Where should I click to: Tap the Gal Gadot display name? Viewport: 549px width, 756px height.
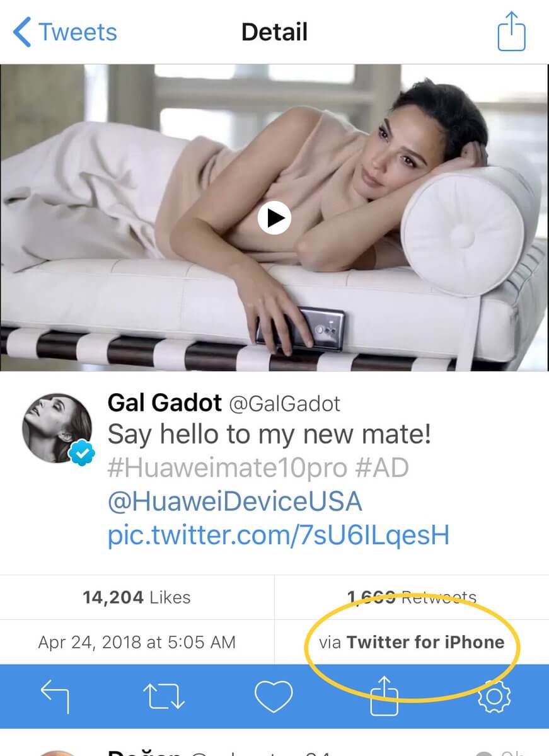pyautogui.click(x=165, y=403)
